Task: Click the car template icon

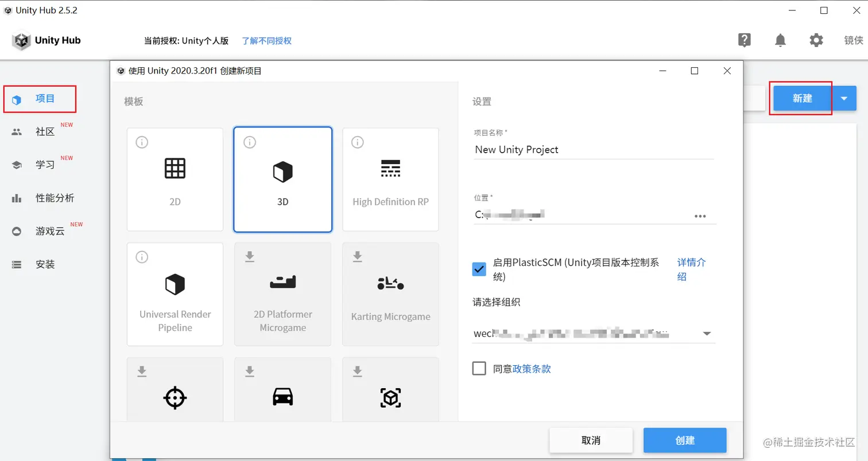Action: (x=282, y=397)
